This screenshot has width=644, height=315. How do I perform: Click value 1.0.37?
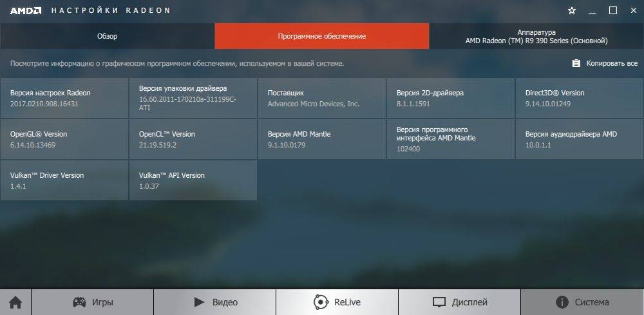click(149, 186)
